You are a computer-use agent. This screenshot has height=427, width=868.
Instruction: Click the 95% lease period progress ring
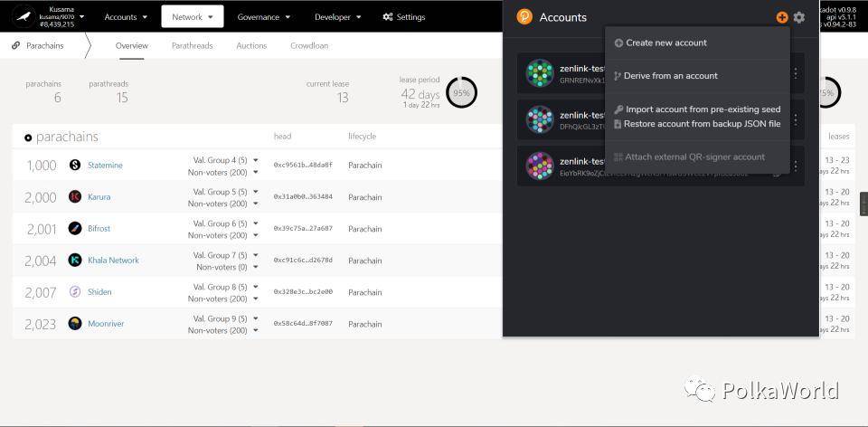click(461, 92)
